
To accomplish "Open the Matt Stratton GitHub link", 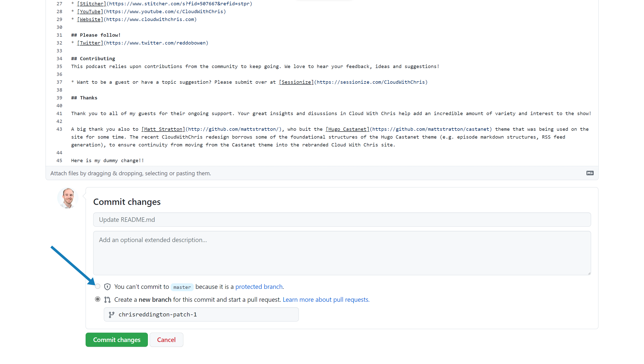I will 163,129.
